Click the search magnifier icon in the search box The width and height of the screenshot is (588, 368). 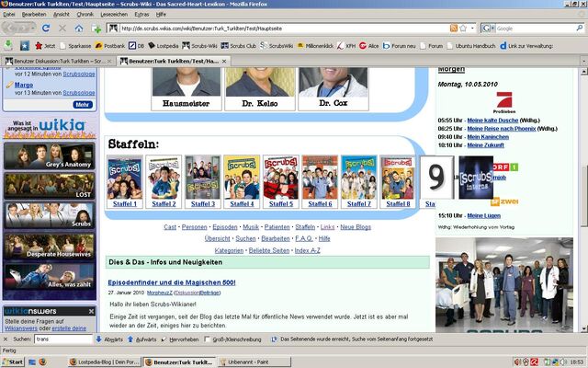[x=580, y=29]
